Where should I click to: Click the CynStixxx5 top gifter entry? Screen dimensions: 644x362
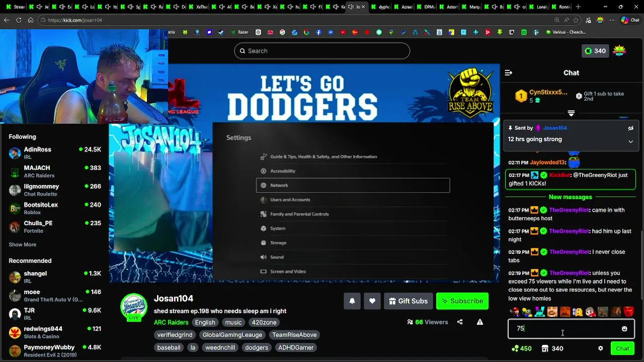pos(541,96)
